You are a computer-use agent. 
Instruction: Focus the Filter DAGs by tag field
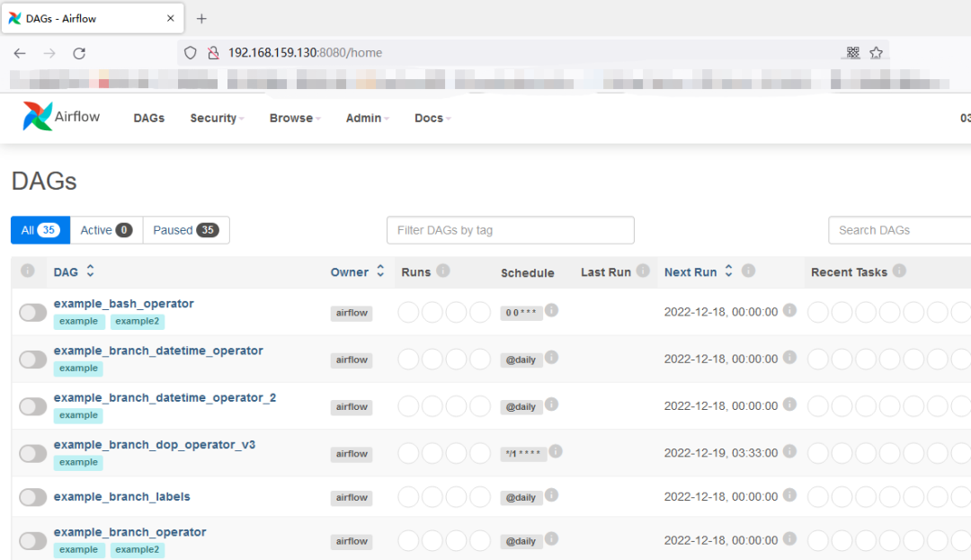(x=511, y=230)
